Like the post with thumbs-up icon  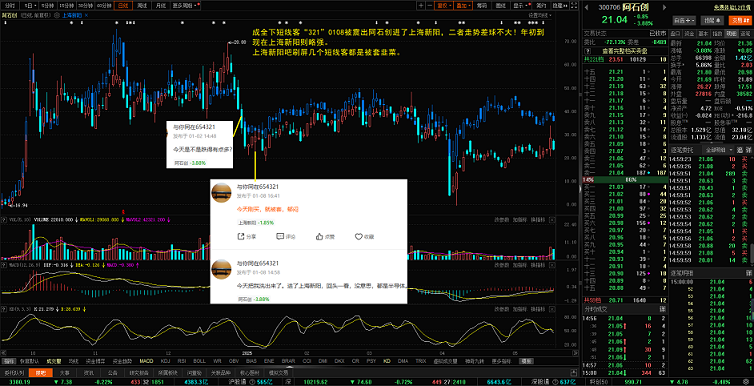click(319, 236)
